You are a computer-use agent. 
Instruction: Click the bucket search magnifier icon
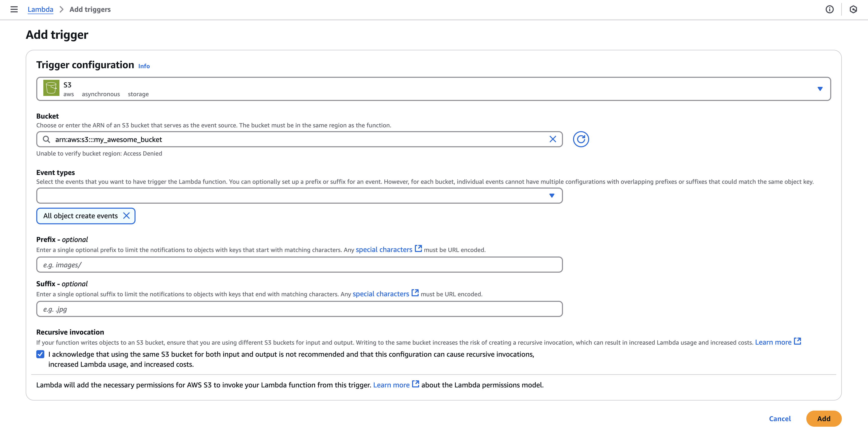(47, 139)
